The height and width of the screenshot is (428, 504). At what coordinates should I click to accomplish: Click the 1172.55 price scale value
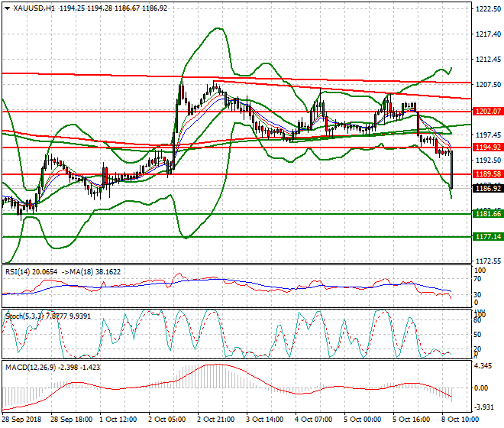(488, 261)
